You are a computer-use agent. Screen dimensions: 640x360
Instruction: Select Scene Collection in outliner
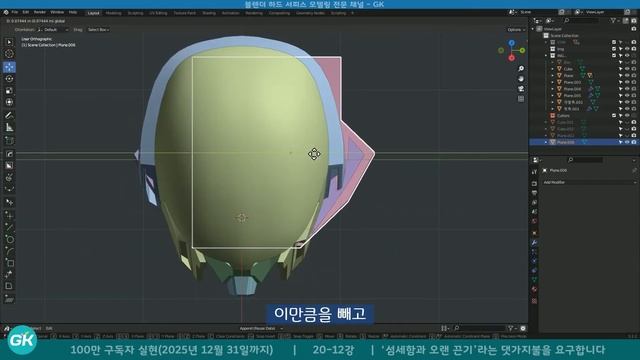coord(564,36)
